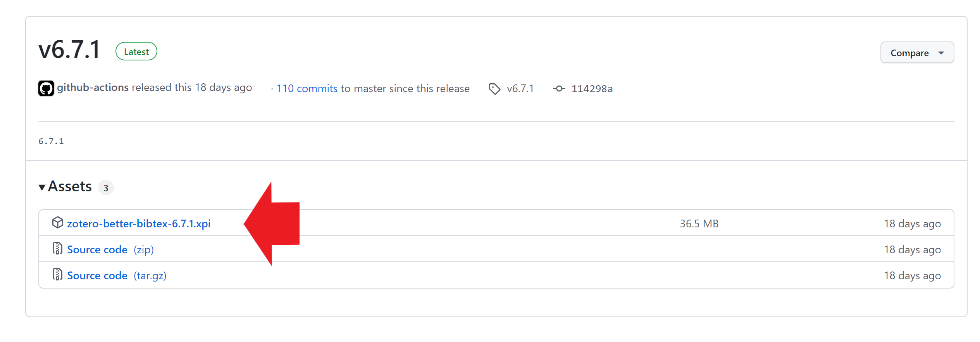
Task: Click the Latest badge
Action: [136, 52]
